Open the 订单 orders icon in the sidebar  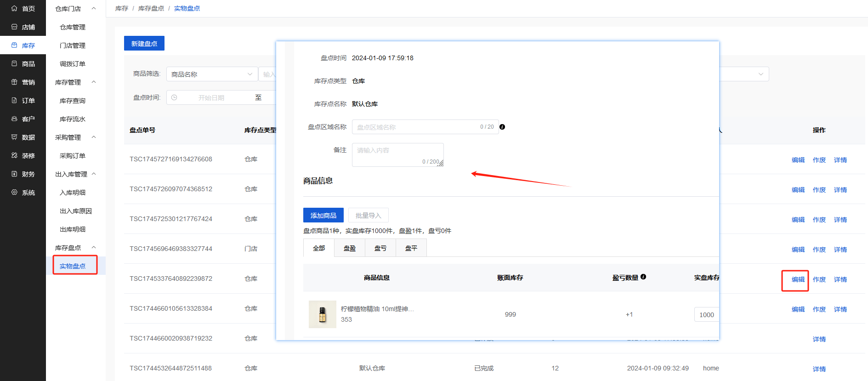coord(14,100)
